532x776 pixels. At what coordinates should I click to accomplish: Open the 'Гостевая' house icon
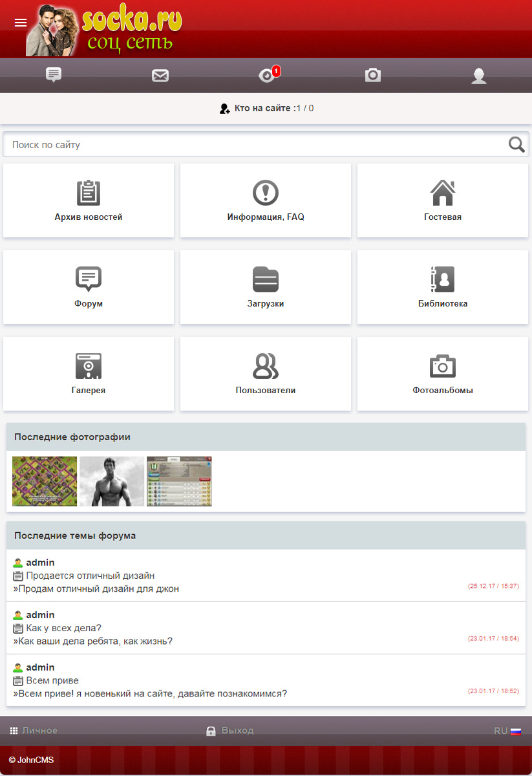443,193
